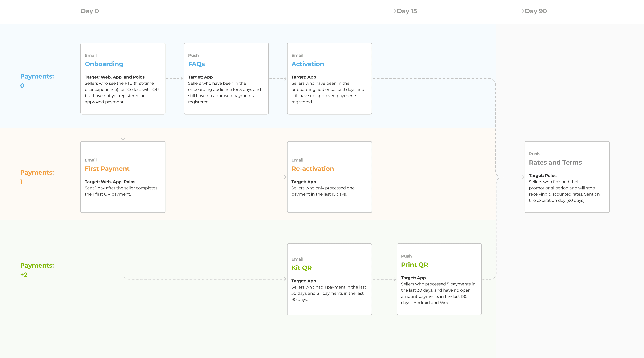Select the FAQs push card title
The height and width of the screenshot is (358, 644).
click(196, 64)
